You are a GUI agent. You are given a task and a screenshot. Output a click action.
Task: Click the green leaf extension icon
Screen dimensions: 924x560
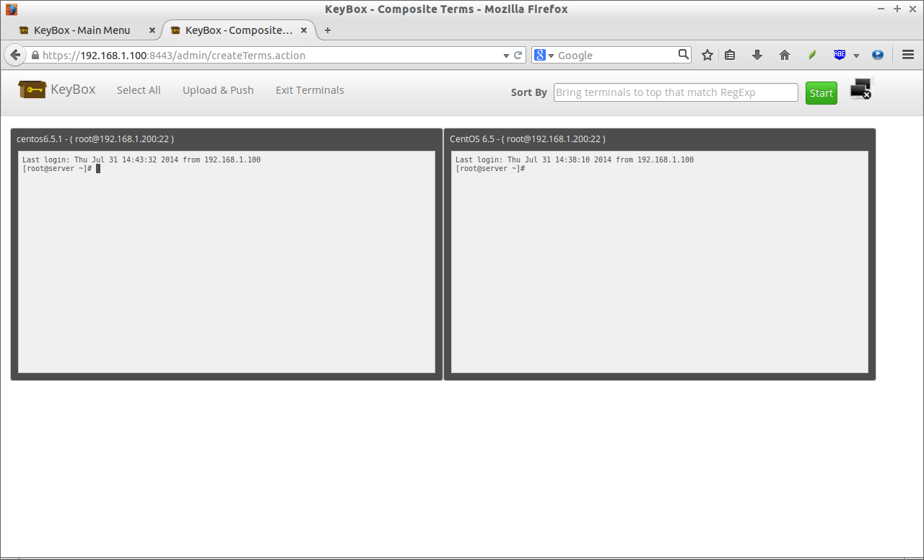click(x=812, y=55)
